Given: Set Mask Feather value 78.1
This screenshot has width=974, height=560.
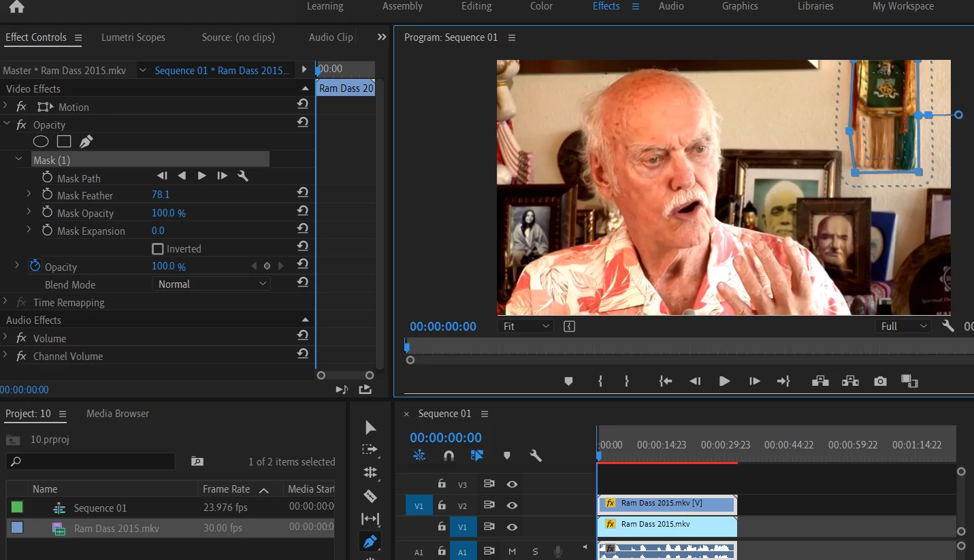Looking at the screenshot, I should tap(161, 195).
